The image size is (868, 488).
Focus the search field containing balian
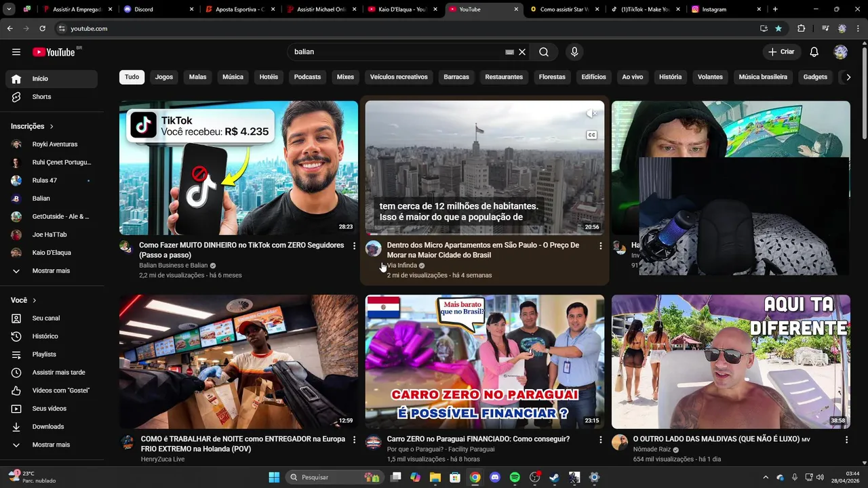[397, 52]
